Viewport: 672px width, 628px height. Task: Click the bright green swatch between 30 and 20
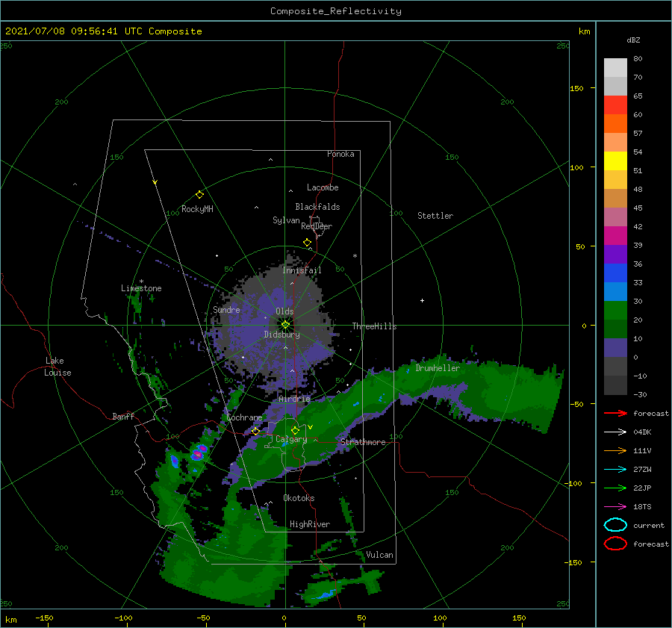pyautogui.click(x=615, y=310)
